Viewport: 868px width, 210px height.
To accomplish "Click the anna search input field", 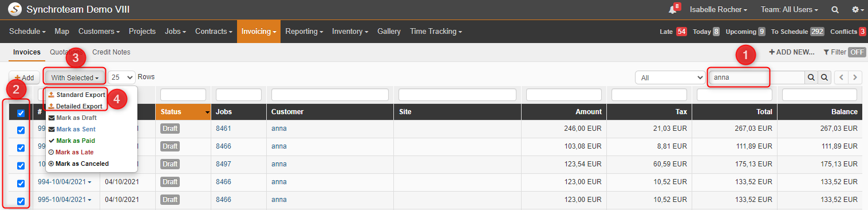I will (756, 77).
